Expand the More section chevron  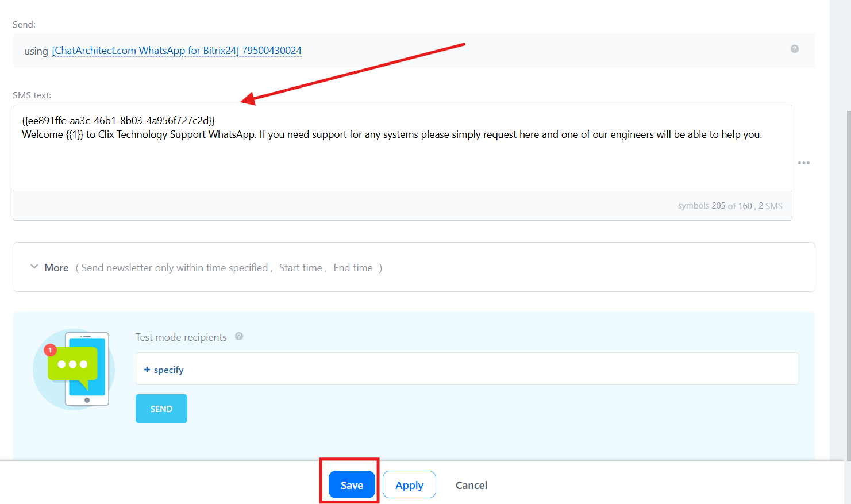[34, 267]
